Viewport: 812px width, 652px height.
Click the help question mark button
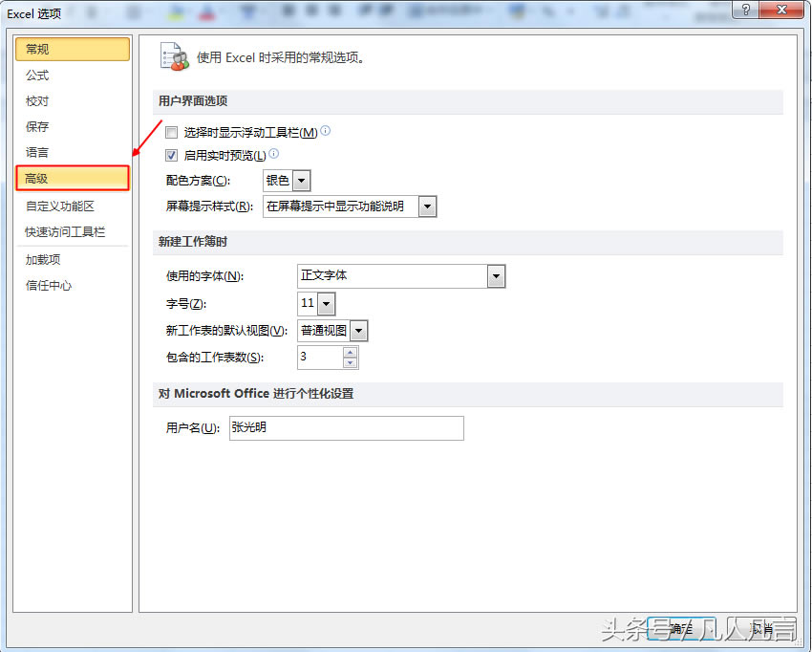(746, 10)
